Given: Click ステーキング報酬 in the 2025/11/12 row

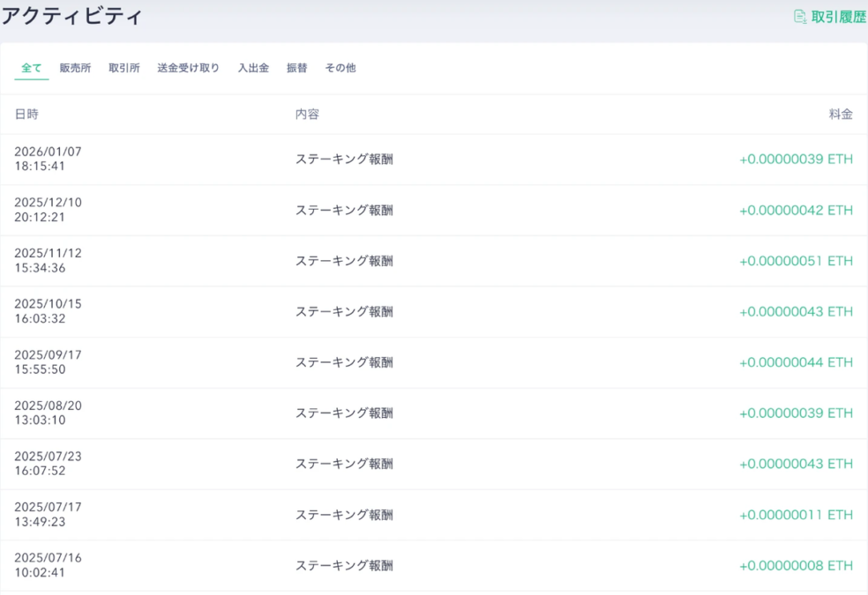Looking at the screenshot, I should [344, 261].
